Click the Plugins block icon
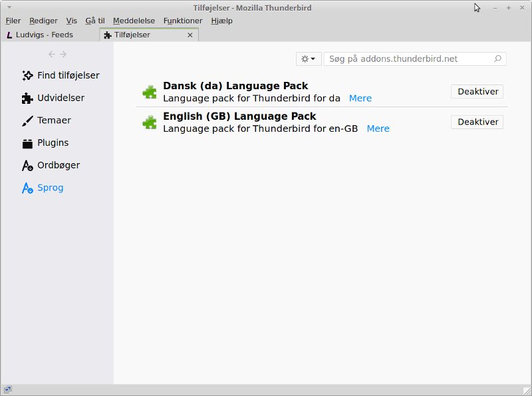 pyautogui.click(x=27, y=143)
